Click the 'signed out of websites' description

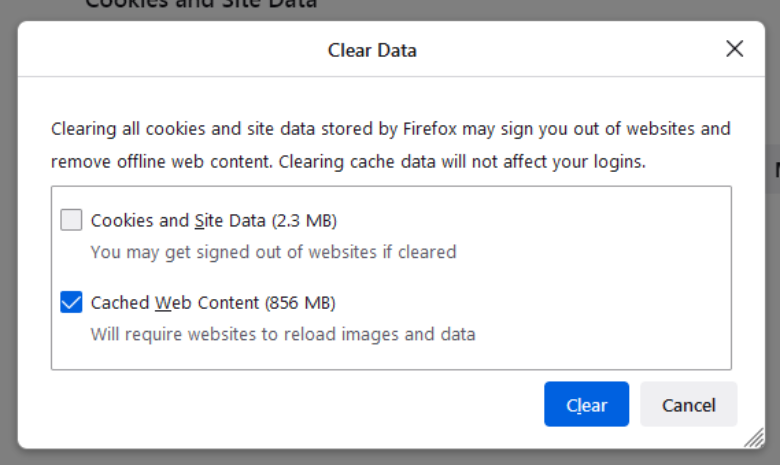point(273,252)
